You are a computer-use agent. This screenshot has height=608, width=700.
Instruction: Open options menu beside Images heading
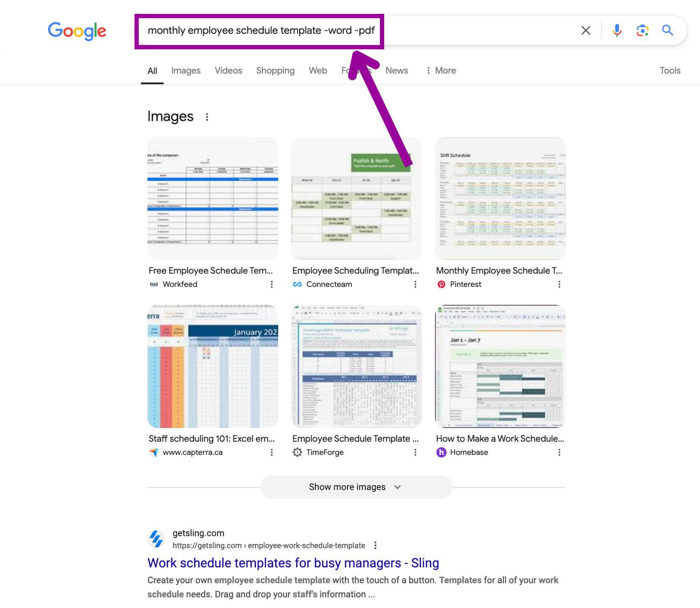pyautogui.click(x=207, y=117)
